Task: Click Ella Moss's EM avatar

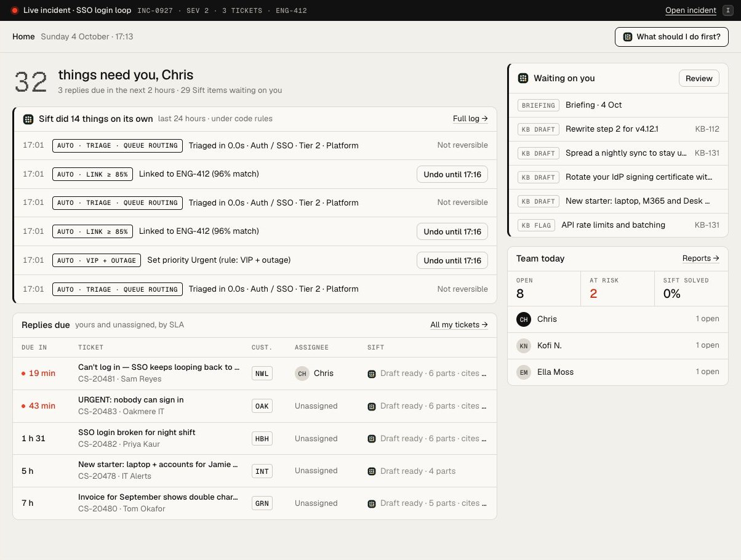Action: [524, 372]
